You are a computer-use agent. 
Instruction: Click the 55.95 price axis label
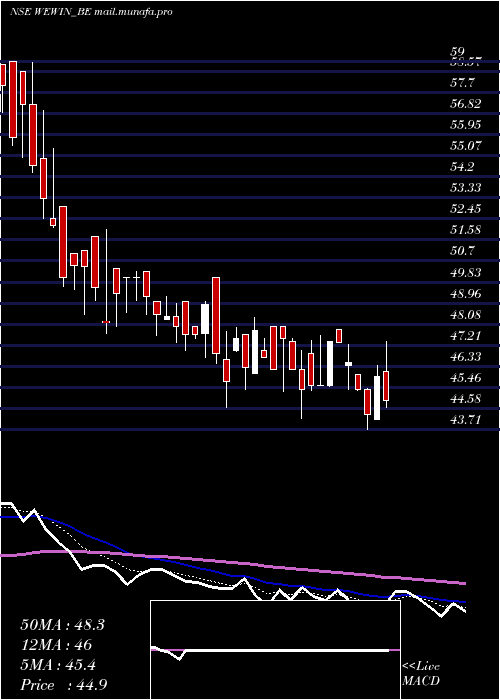point(466,125)
